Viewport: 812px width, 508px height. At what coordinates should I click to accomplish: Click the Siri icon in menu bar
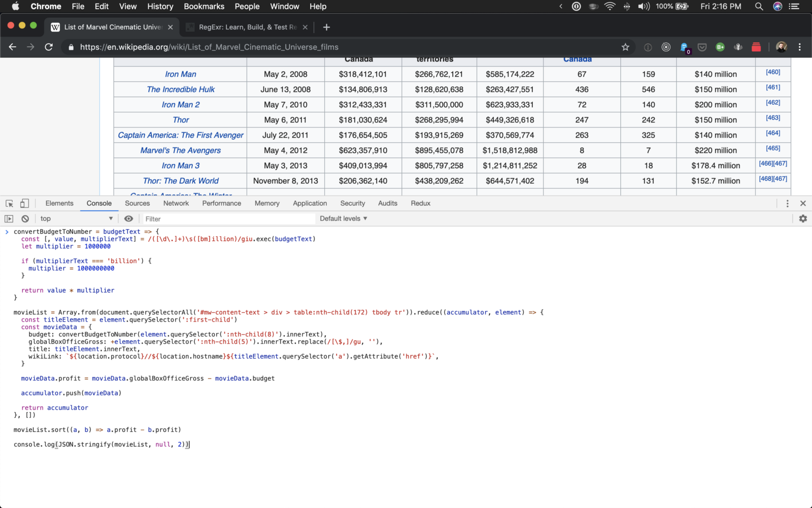coord(777,6)
